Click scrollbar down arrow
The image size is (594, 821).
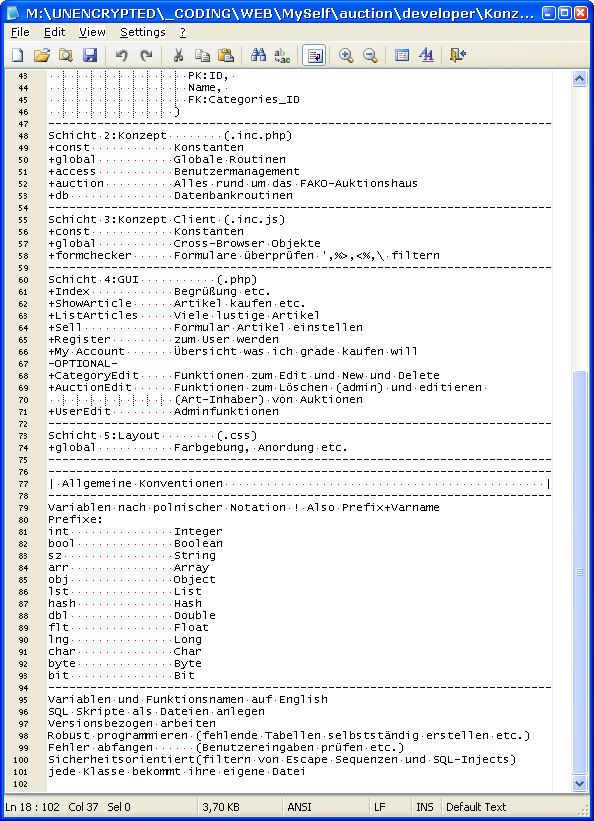pos(579,783)
